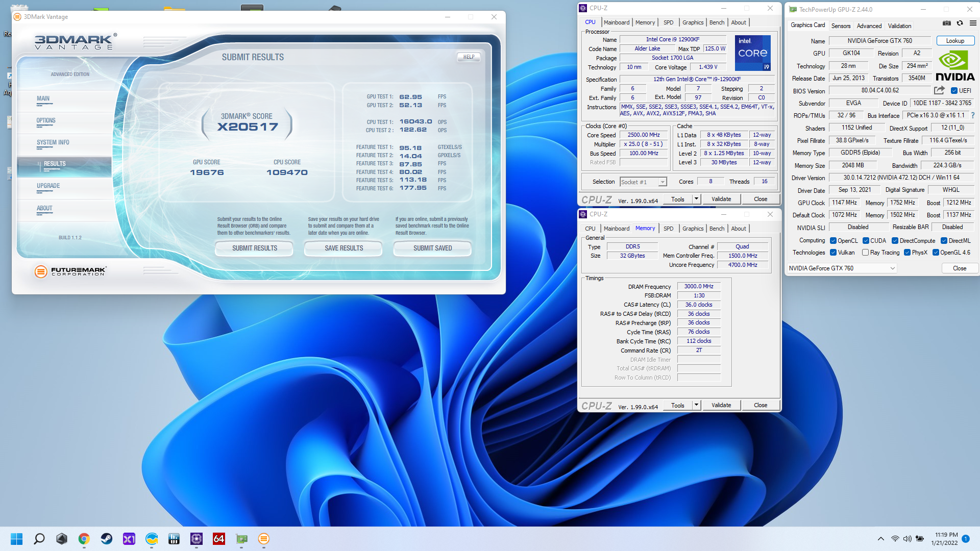Click the GPU-Z screenshot camera icon
This screenshot has height=551, width=980.
tap(946, 23)
